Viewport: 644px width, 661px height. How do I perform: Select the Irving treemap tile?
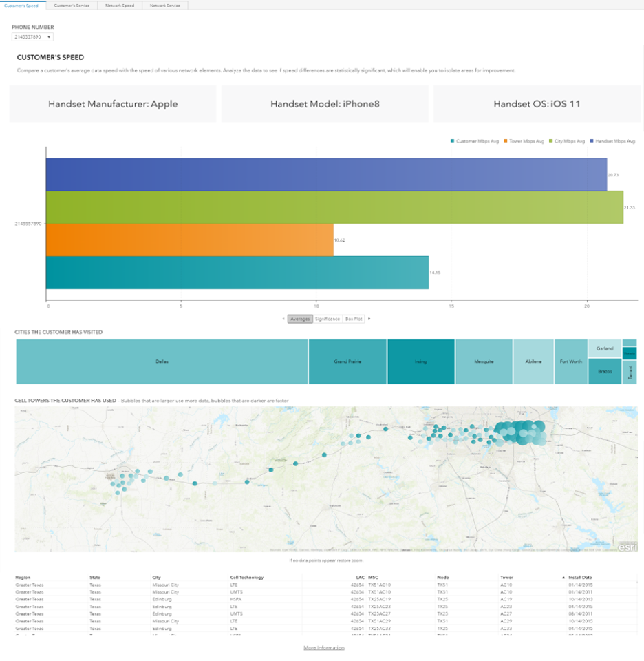click(x=421, y=361)
